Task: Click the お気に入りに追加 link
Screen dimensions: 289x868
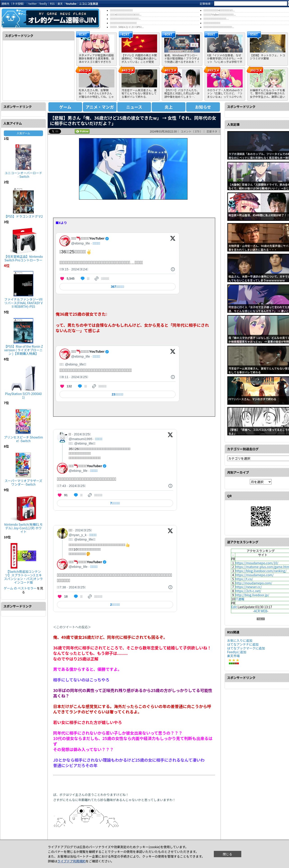Action: (x=239, y=641)
